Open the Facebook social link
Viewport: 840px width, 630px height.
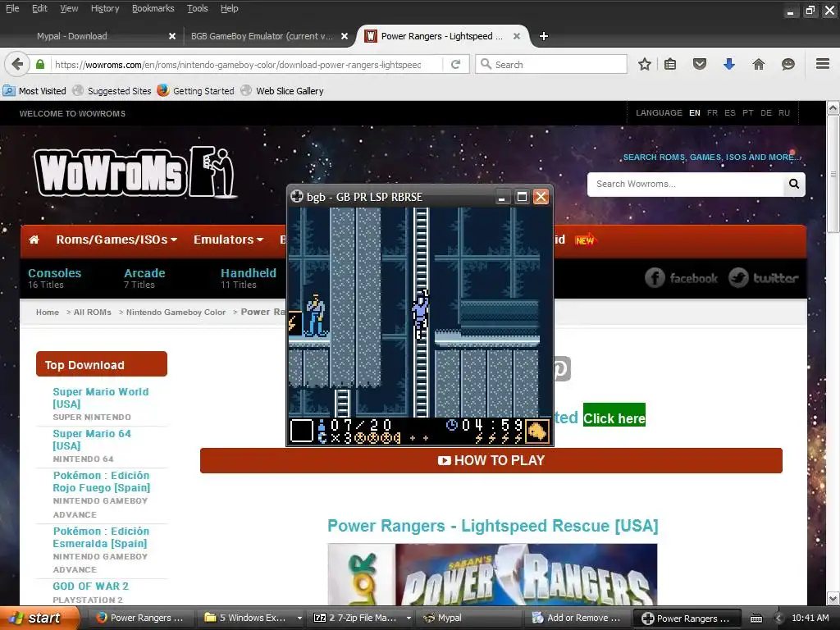pyautogui.click(x=681, y=277)
